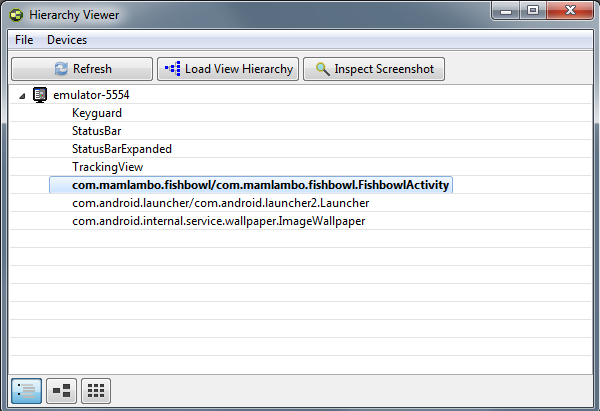Viewport: 600px width, 411px height.
Task: Open the File menu
Action: coord(24,40)
